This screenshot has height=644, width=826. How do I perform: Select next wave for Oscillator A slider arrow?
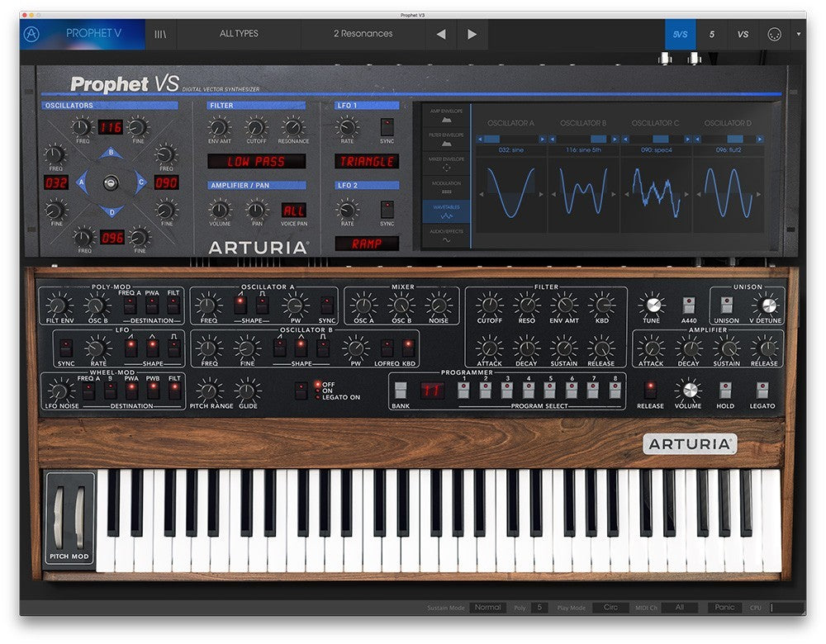(542, 139)
